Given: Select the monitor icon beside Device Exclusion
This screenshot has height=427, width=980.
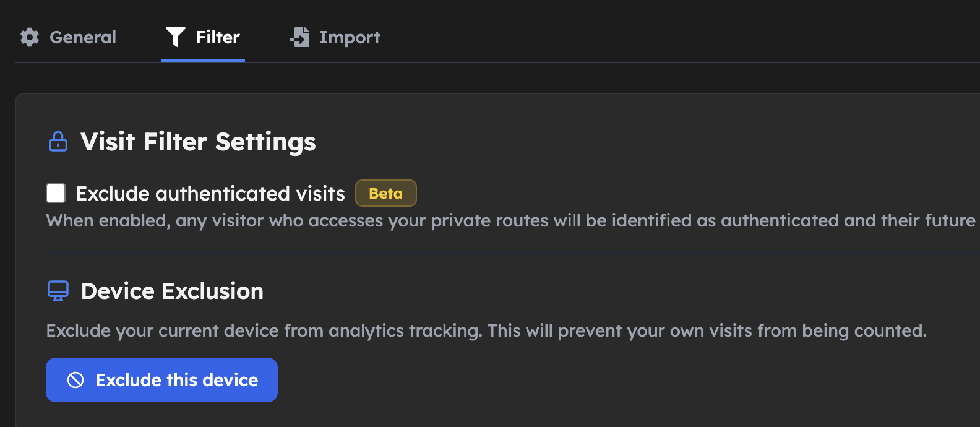Looking at the screenshot, I should point(58,290).
